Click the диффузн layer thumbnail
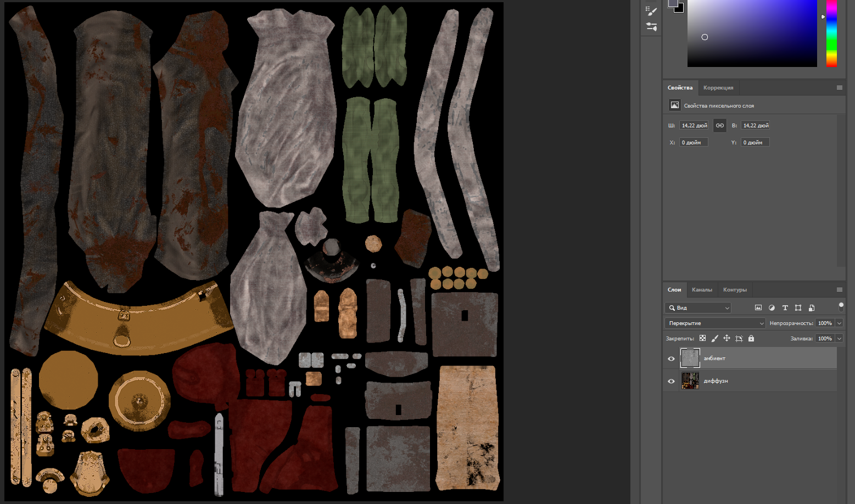Viewport: 855px width, 504px height. (x=690, y=380)
